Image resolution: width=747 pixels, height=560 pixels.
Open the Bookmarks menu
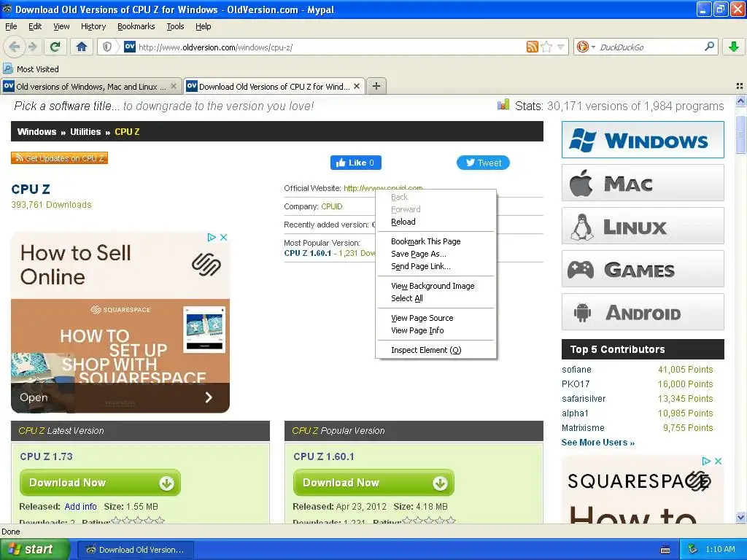click(x=136, y=26)
